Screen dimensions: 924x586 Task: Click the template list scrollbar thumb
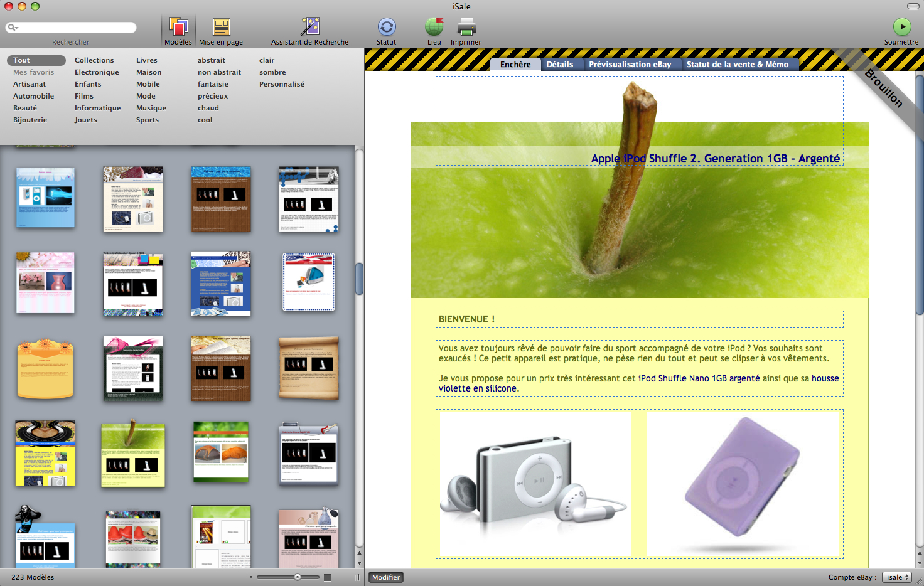point(359,279)
